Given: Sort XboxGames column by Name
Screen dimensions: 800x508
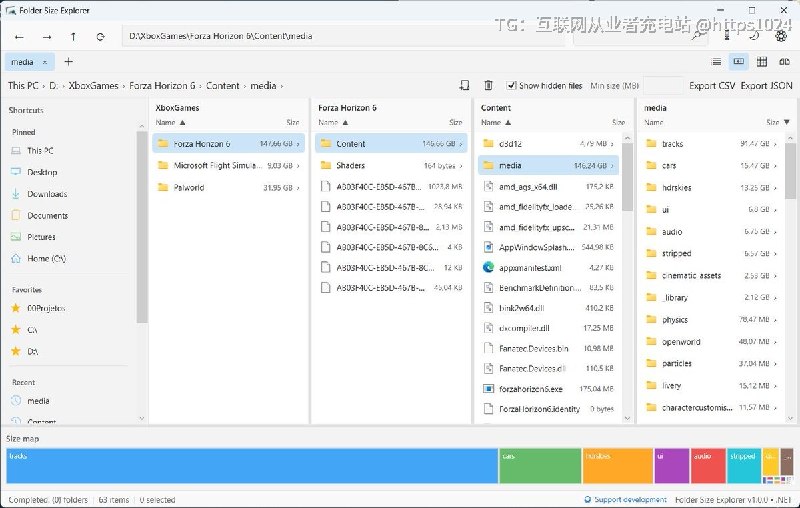Looking at the screenshot, I should tap(170, 122).
